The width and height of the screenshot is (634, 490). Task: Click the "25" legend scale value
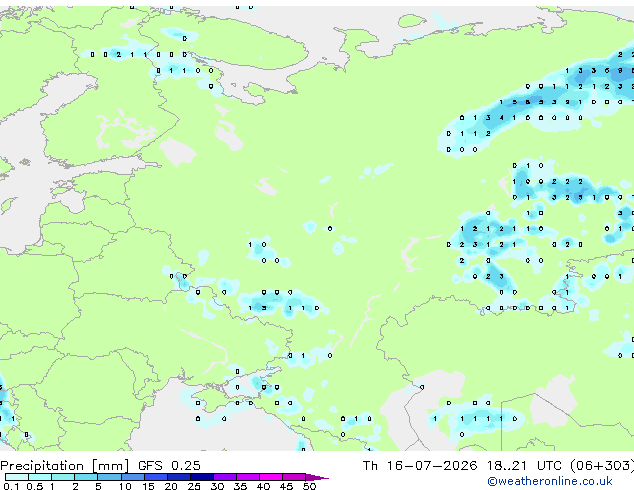194,486
